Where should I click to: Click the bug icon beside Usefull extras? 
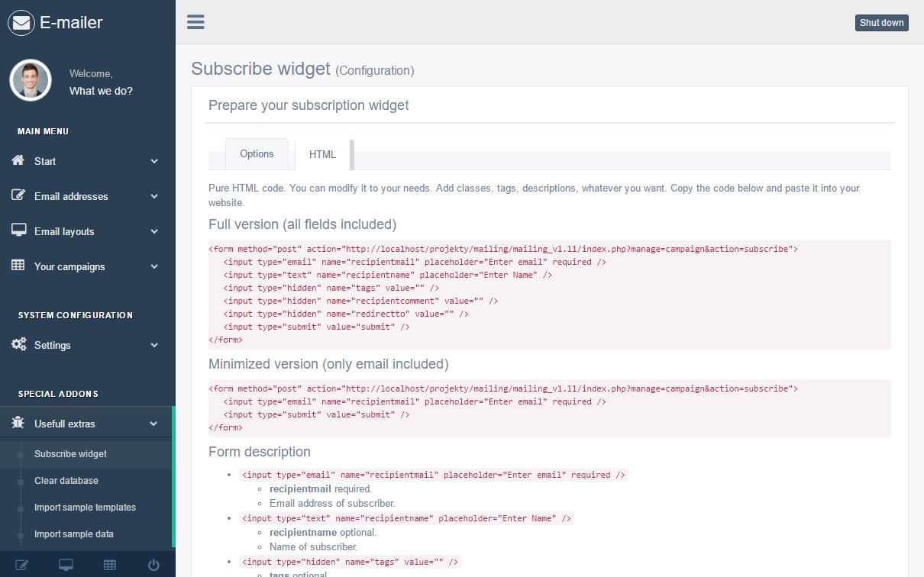[x=18, y=424]
